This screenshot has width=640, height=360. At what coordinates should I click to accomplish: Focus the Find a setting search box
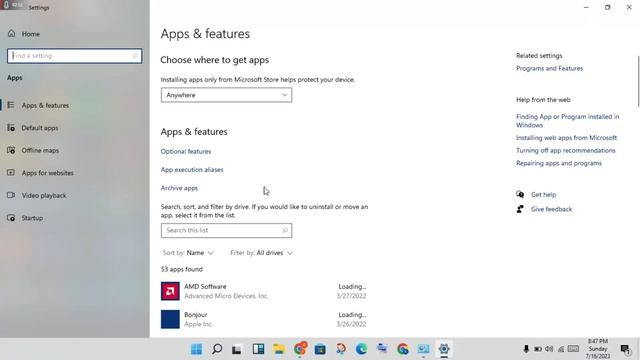click(x=74, y=56)
